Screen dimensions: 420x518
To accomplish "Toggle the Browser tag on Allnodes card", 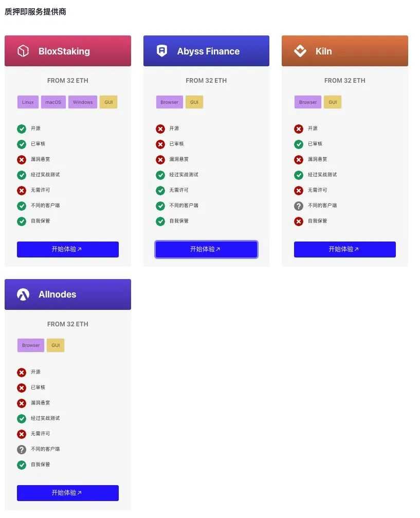I will [x=30, y=345].
